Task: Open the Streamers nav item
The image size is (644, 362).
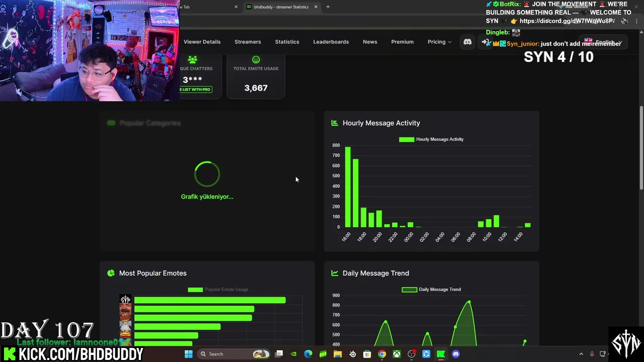Action: (248, 42)
